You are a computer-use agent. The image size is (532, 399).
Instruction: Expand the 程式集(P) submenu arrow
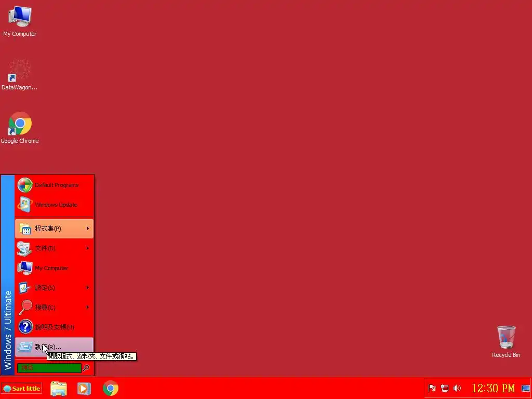pos(87,229)
